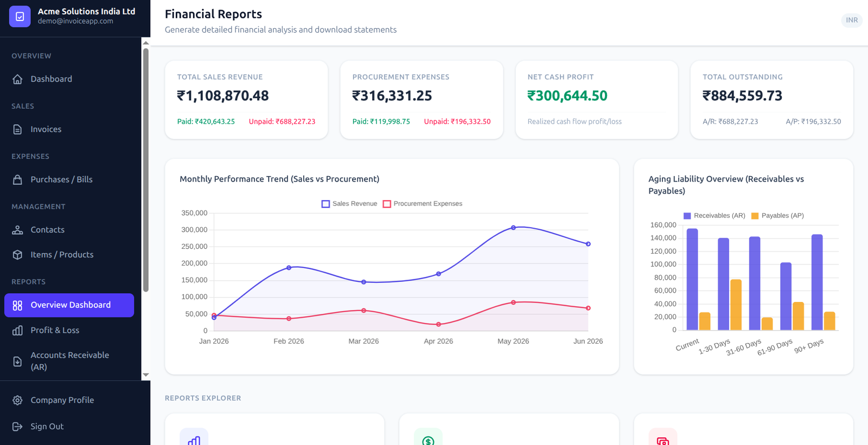Click the Overview Dashboard grid icon

tap(17, 305)
